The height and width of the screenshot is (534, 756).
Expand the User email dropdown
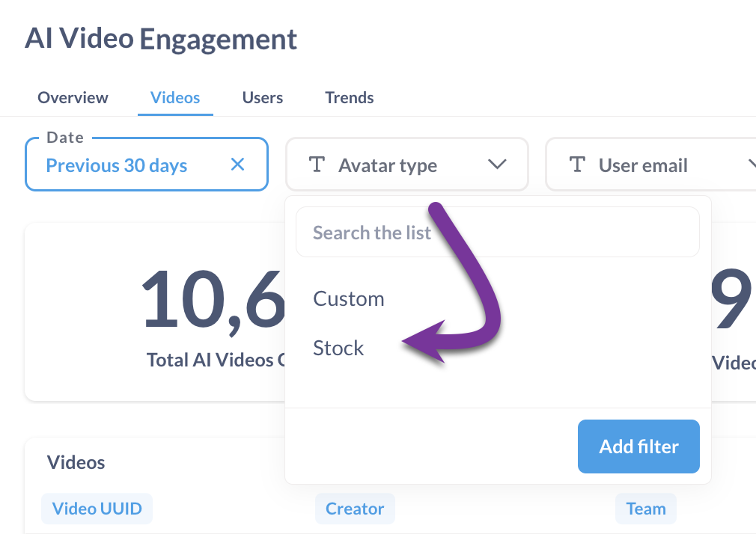(752, 165)
